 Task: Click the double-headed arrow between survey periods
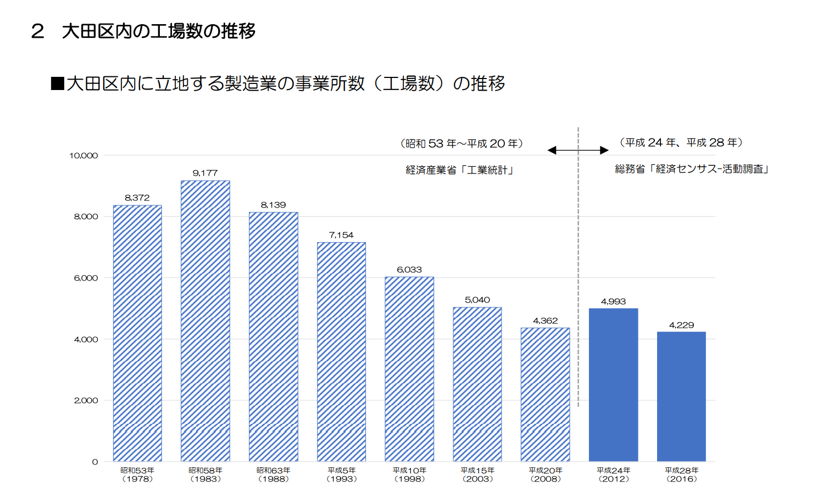(x=578, y=150)
